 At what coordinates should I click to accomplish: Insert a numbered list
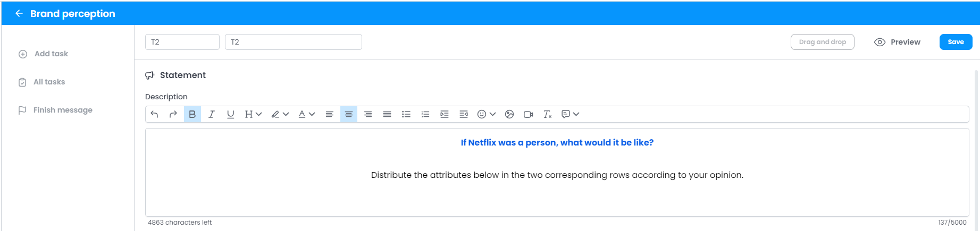point(425,114)
